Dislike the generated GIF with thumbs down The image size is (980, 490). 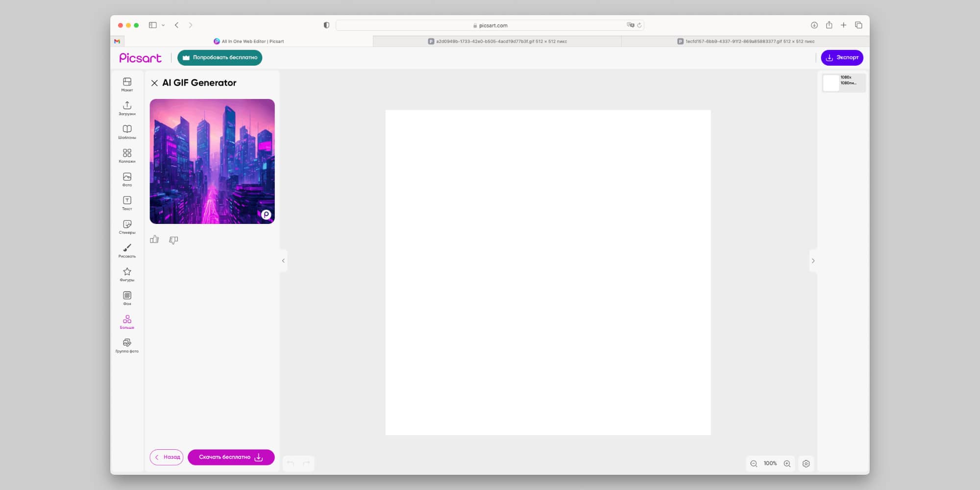coord(173,240)
